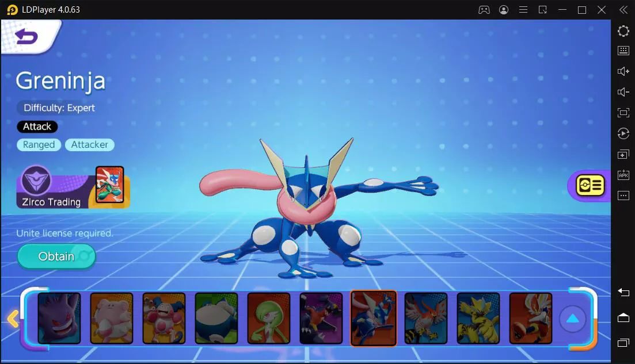The width and height of the screenshot is (635, 364).
Task: Click the mini-window mode icon in title bar
Action: click(543, 10)
